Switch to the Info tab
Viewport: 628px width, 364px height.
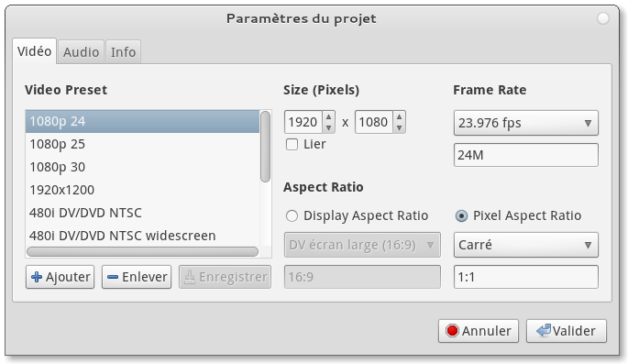pos(124,52)
